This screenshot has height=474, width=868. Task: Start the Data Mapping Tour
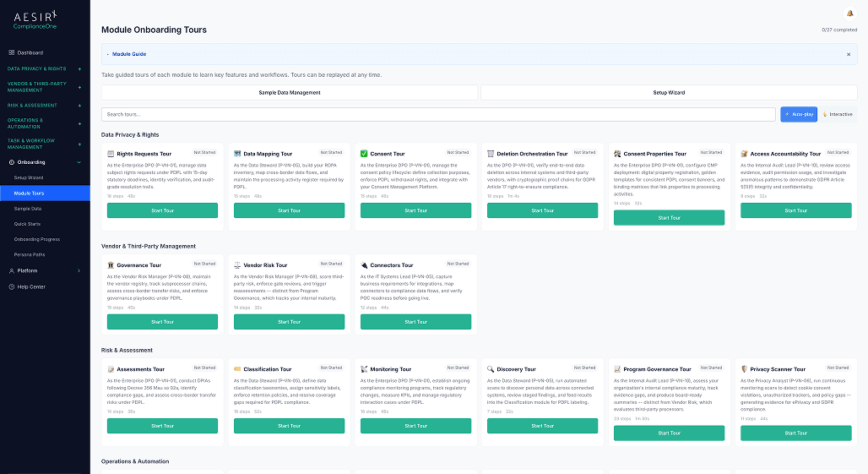pos(289,210)
